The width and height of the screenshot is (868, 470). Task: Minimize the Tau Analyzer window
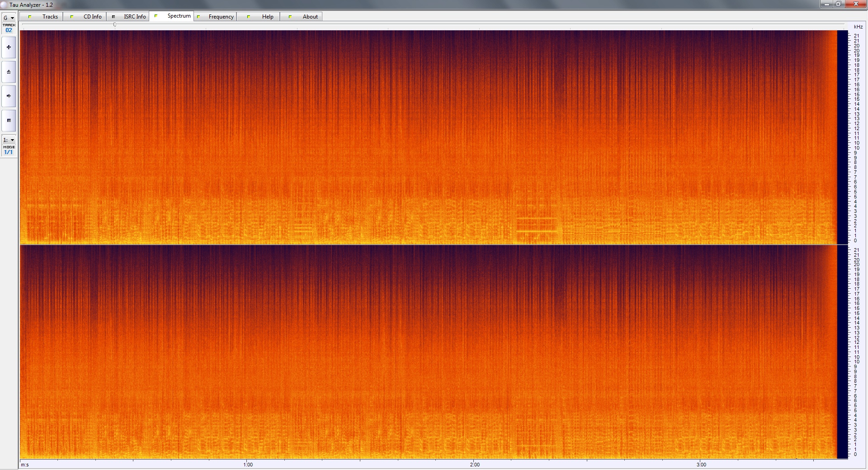(827, 5)
